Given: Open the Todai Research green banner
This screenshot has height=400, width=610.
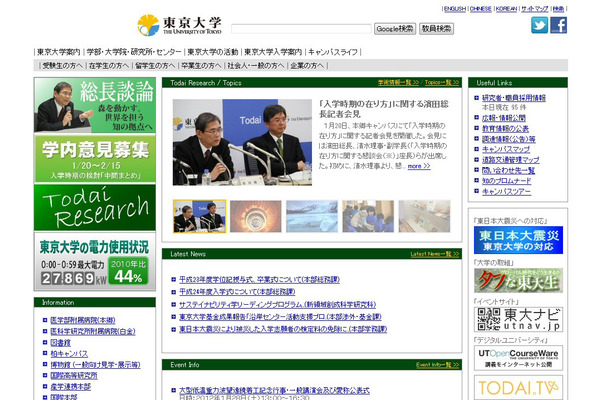Looking at the screenshot, I should (95, 208).
